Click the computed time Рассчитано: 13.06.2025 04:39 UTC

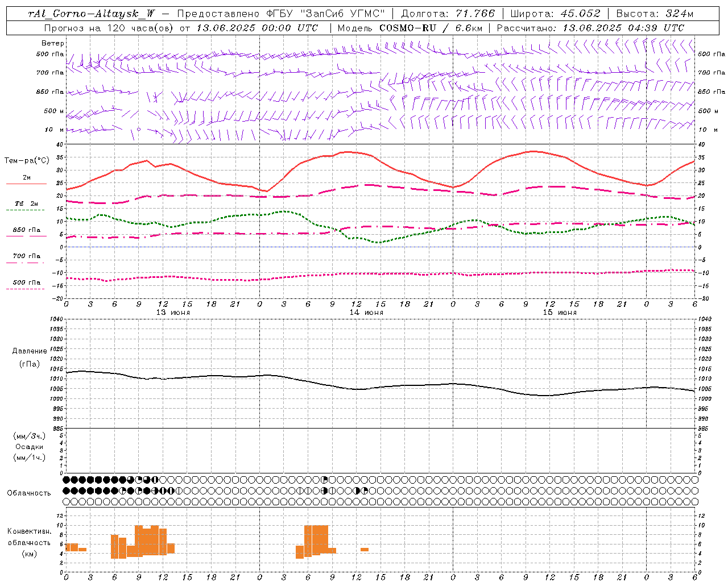(590, 28)
